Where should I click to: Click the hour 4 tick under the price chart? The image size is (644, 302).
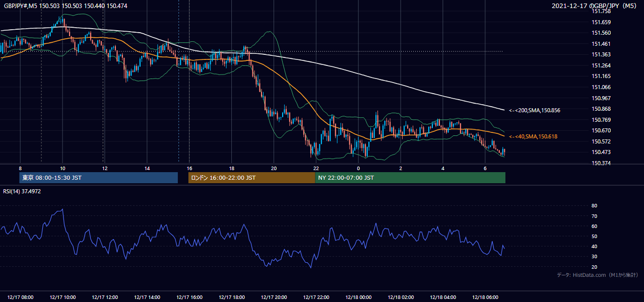443,168
